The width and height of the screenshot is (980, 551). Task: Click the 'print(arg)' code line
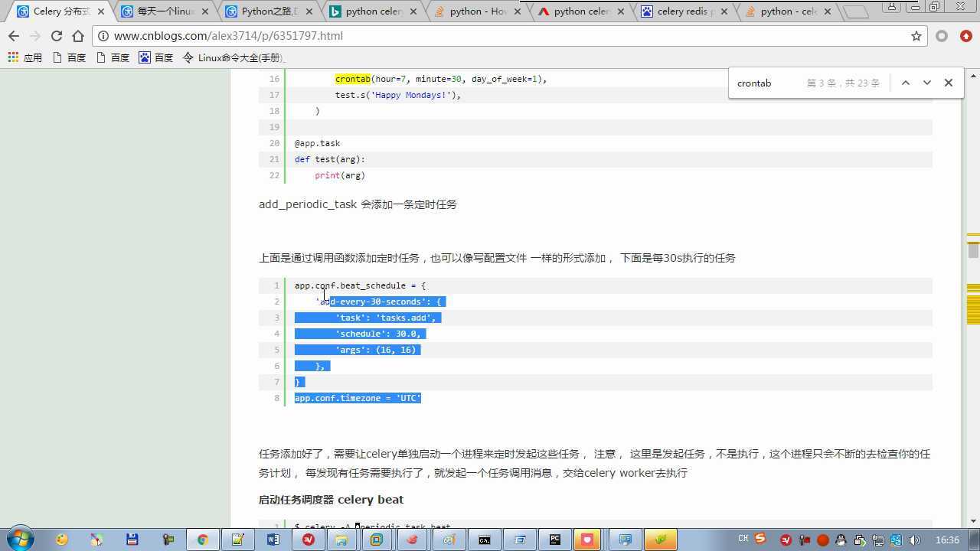point(340,175)
